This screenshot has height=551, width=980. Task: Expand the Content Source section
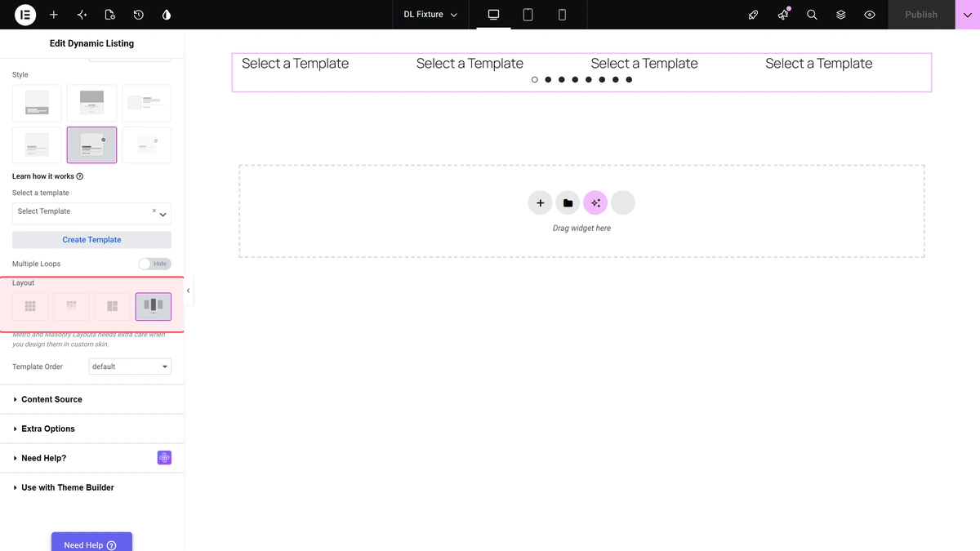(91, 399)
